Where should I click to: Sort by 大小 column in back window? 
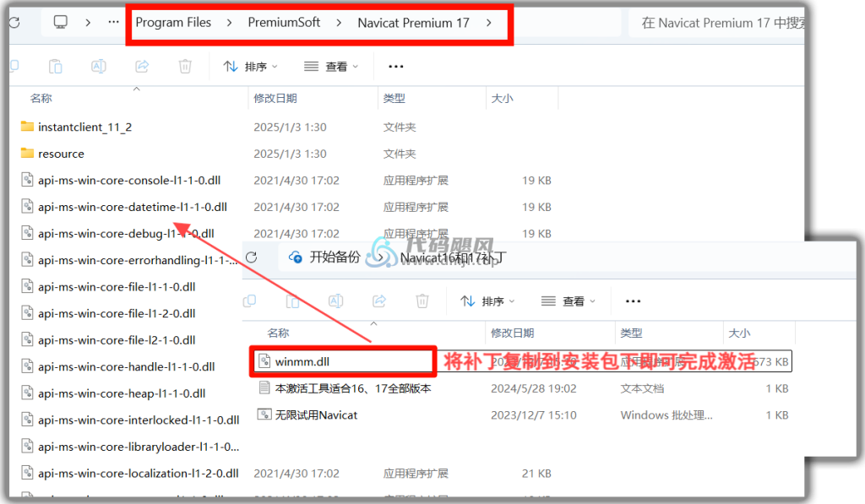coord(502,98)
